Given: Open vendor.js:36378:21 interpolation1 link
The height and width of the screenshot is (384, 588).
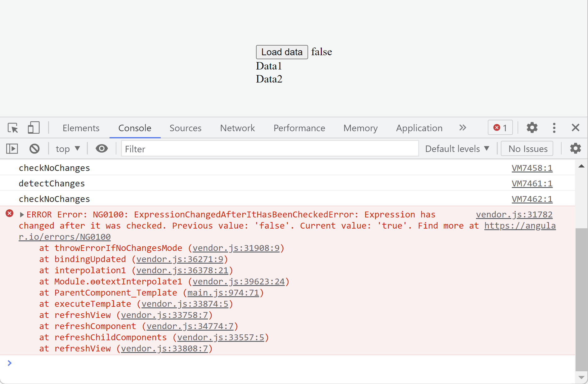Looking at the screenshot, I should pos(182,270).
